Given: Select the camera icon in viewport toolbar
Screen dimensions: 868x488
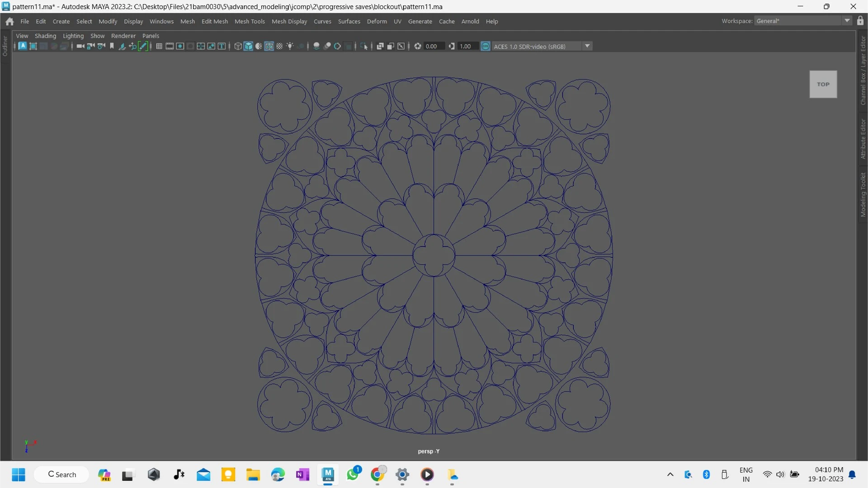Looking at the screenshot, I should (80, 46).
